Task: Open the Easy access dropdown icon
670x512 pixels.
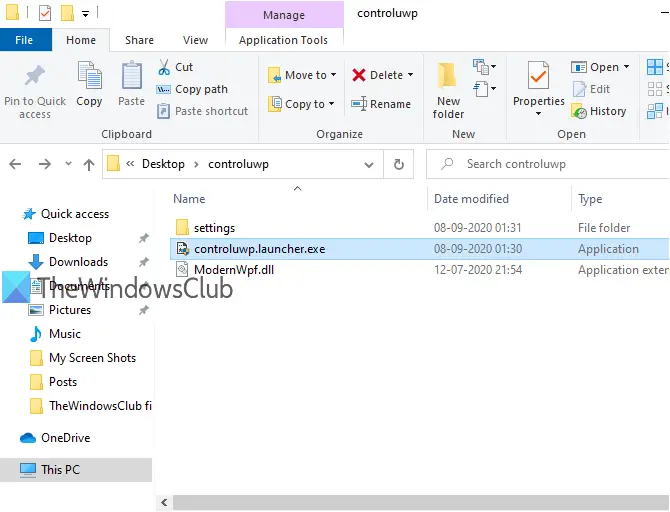Action: click(484, 89)
